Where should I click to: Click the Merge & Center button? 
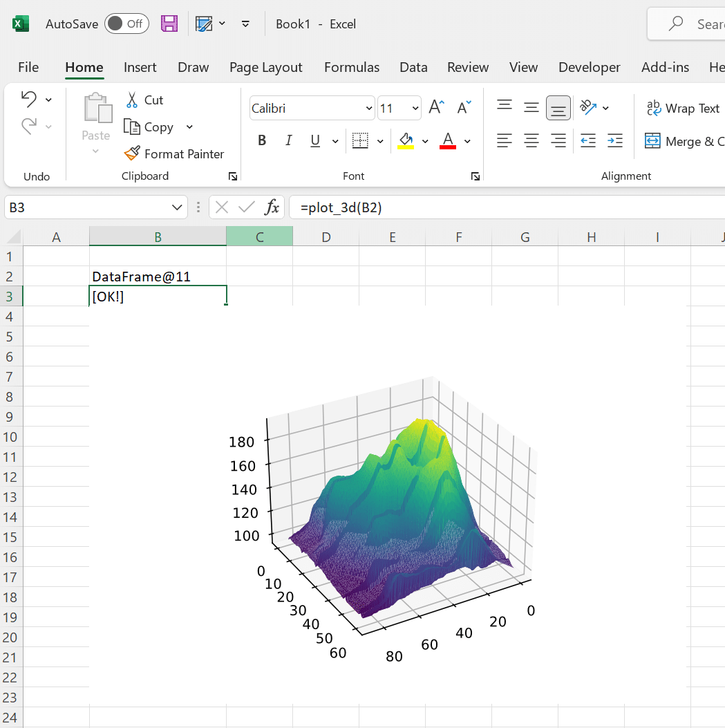click(684, 141)
